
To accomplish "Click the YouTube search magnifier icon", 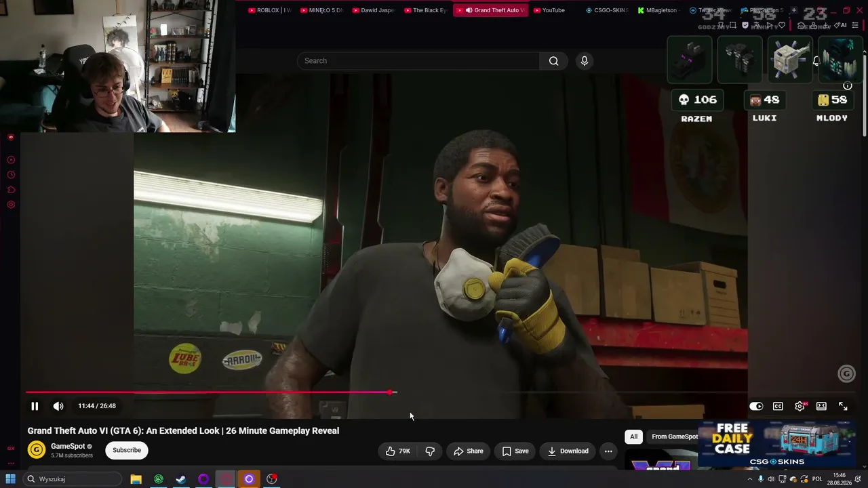I will pyautogui.click(x=554, y=61).
